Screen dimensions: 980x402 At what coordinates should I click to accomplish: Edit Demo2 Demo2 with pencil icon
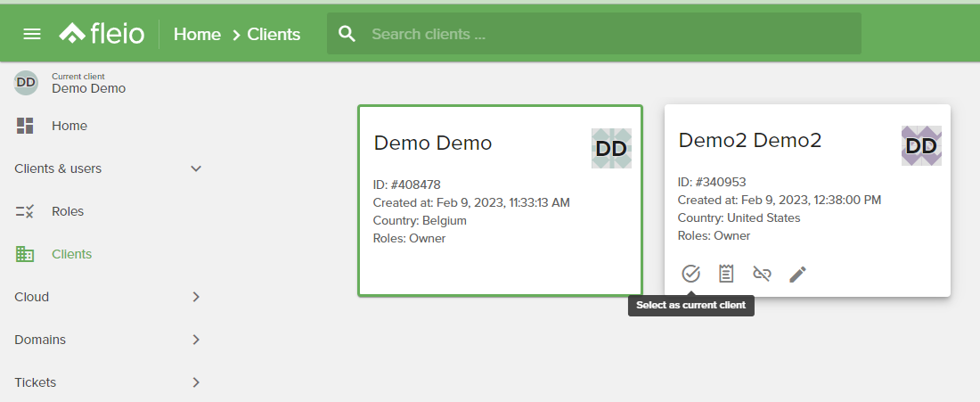coord(797,274)
